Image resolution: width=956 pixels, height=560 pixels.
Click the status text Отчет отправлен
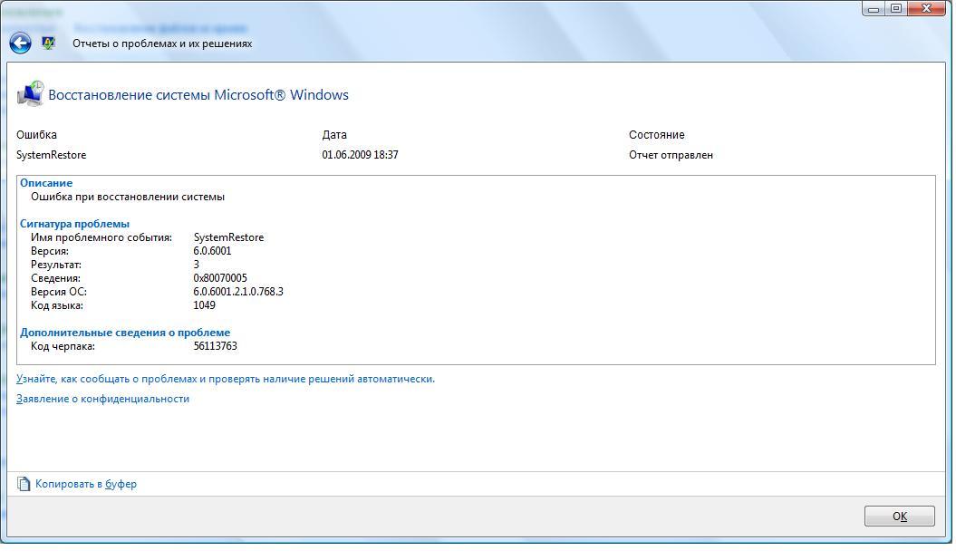[671, 155]
